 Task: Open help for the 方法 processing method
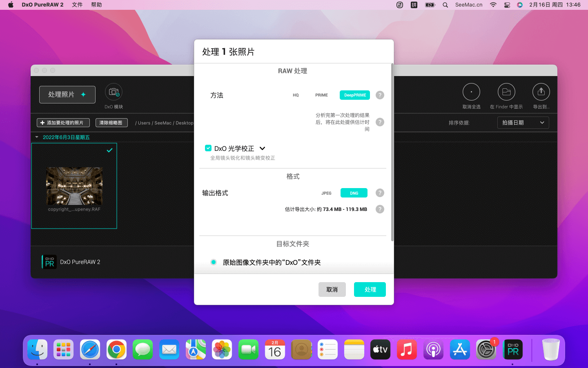pyautogui.click(x=380, y=95)
